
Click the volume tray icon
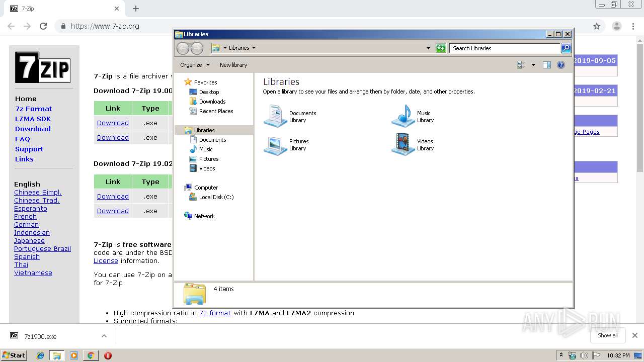pos(584,355)
